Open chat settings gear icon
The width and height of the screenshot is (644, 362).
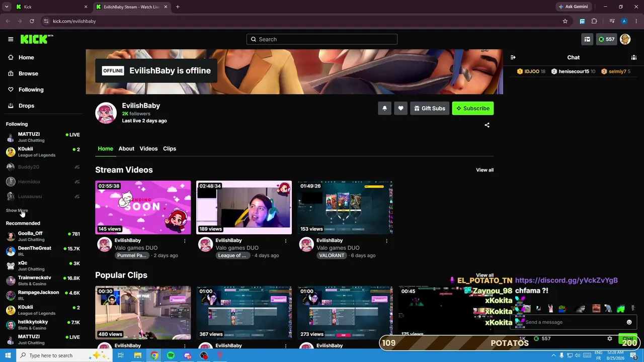click(610, 339)
